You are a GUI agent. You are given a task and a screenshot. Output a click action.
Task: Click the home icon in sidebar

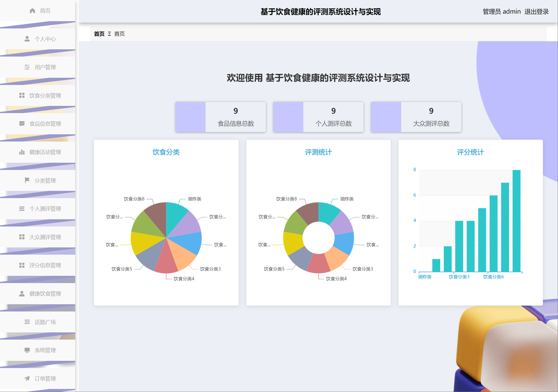32,11
